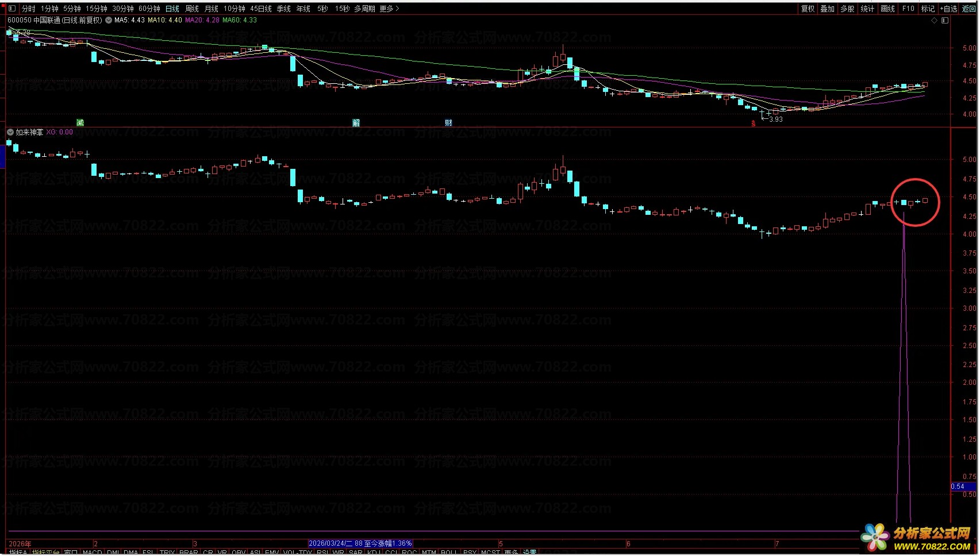Select the SAR indicator tab

(x=356, y=553)
